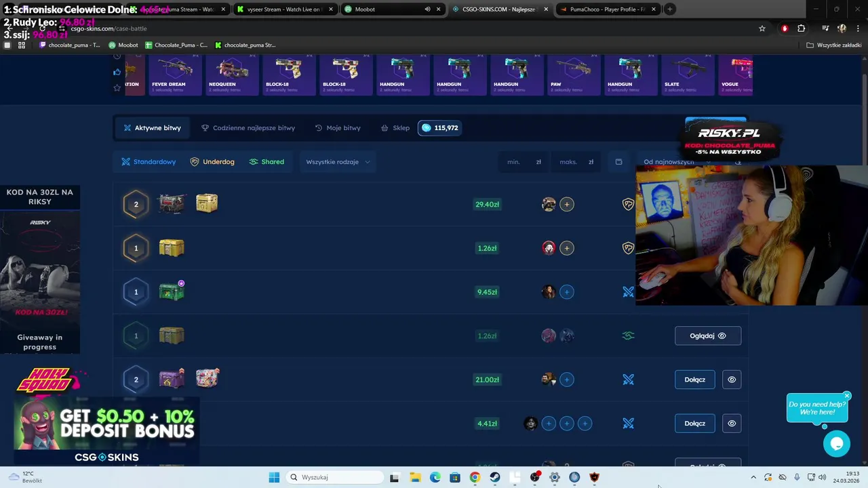Watch the 21.00zł battle via eye icon
Image resolution: width=868 pixels, height=488 pixels.
tap(732, 380)
